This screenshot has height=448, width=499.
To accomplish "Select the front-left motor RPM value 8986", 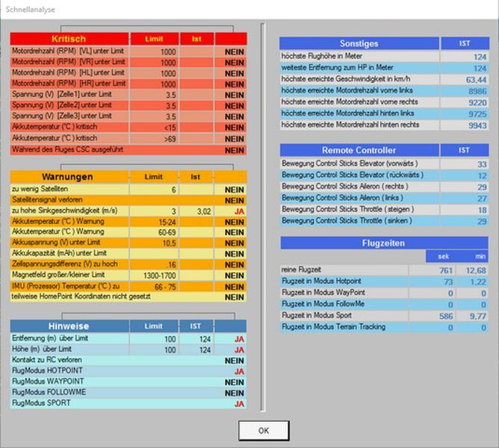I will pyautogui.click(x=477, y=91).
